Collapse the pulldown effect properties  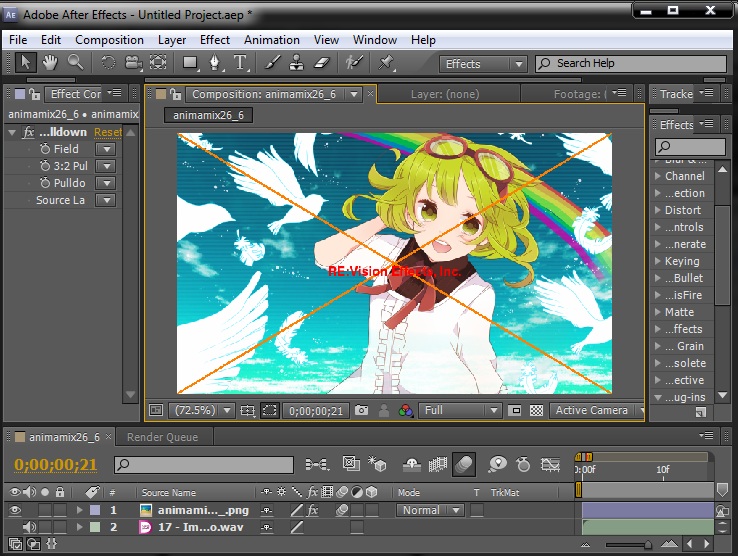[x=12, y=133]
